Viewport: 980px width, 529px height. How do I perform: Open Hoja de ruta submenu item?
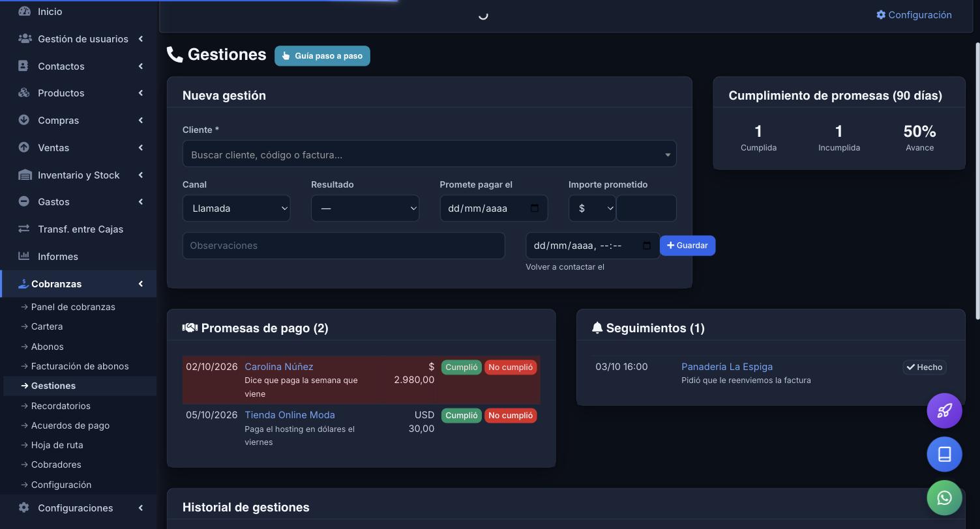[x=57, y=445]
